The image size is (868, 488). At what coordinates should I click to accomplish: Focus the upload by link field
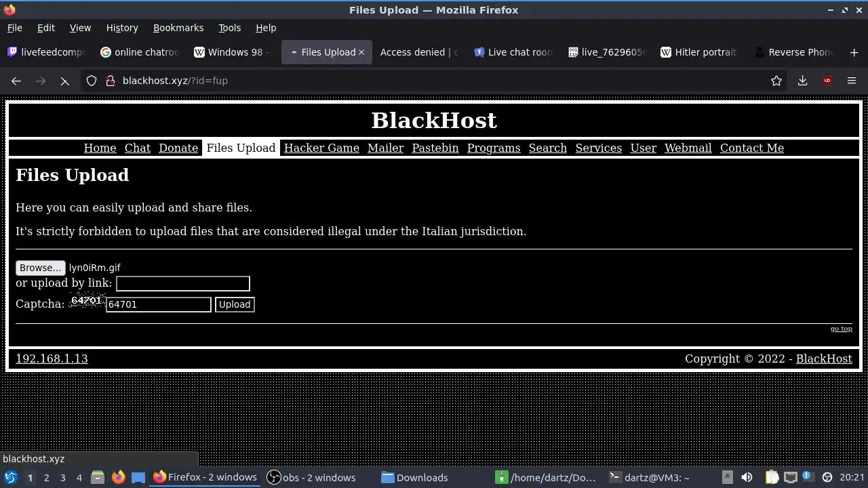[183, 283]
